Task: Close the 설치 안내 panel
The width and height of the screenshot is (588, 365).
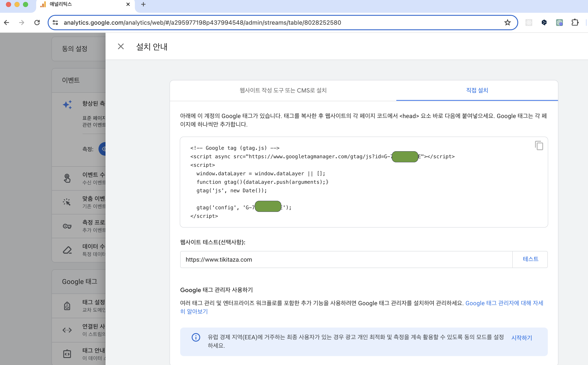Action: click(x=121, y=46)
